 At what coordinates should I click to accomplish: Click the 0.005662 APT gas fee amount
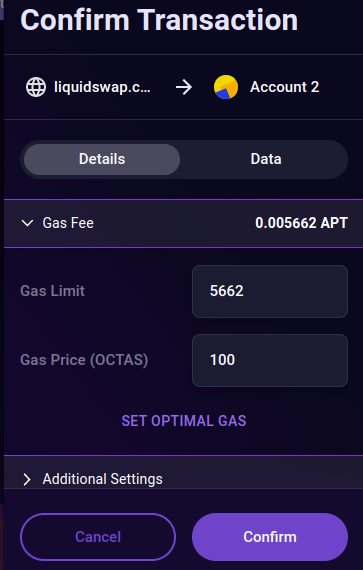coord(302,223)
